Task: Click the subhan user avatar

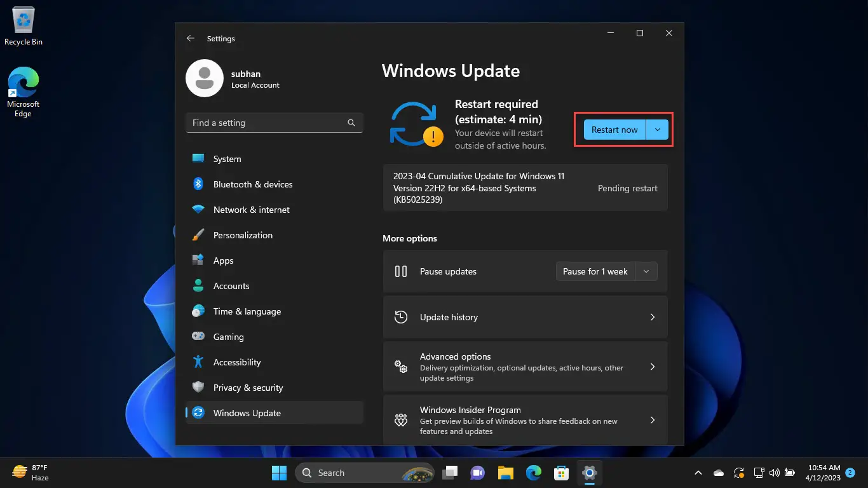Action: click(204, 79)
